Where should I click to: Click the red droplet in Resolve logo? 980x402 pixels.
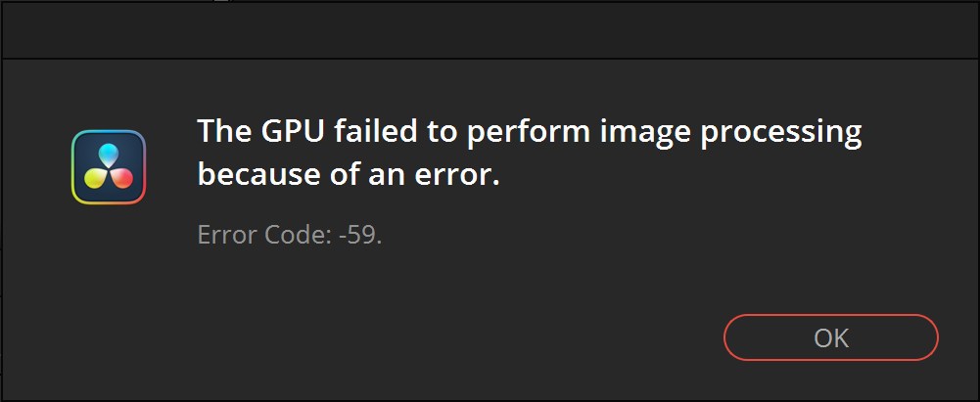click(122, 179)
